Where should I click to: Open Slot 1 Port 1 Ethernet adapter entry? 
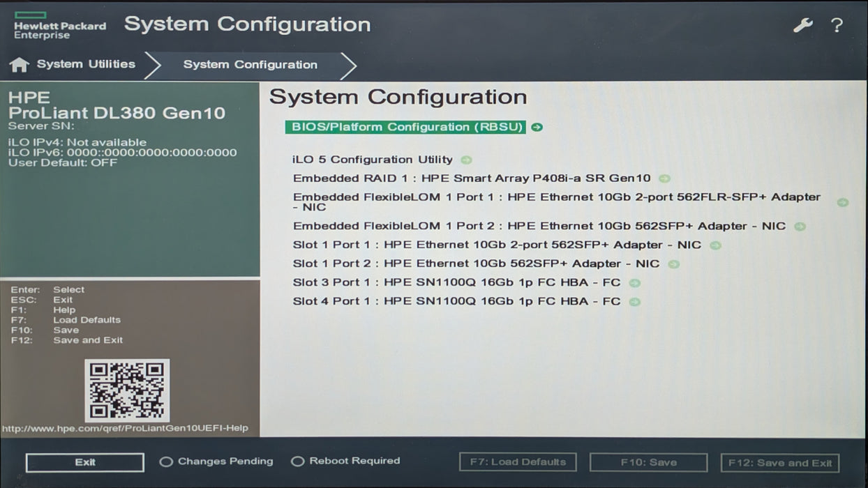pyautogui.click(x=496, y=245)
